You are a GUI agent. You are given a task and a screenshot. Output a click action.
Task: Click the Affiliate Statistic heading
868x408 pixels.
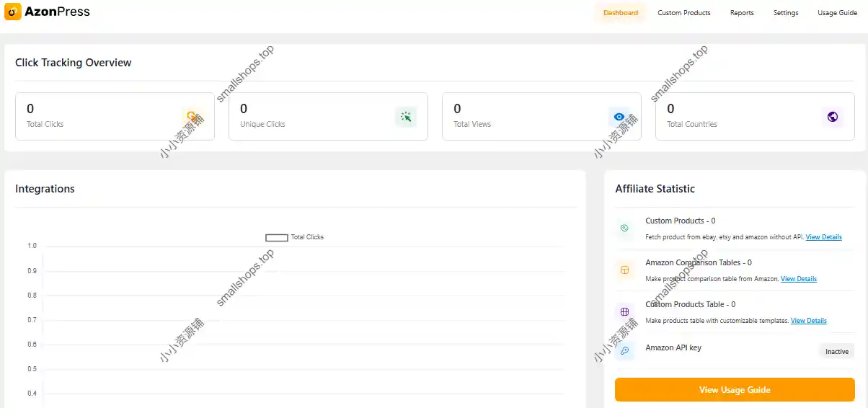655,189
